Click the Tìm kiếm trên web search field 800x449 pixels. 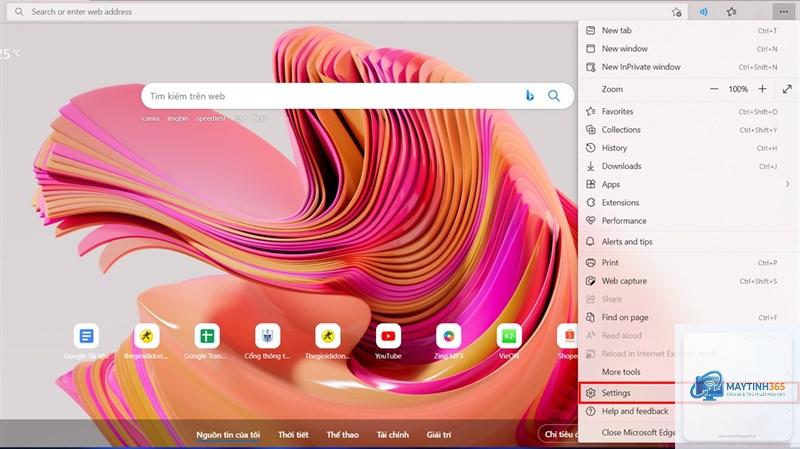[x=357, y=96]
